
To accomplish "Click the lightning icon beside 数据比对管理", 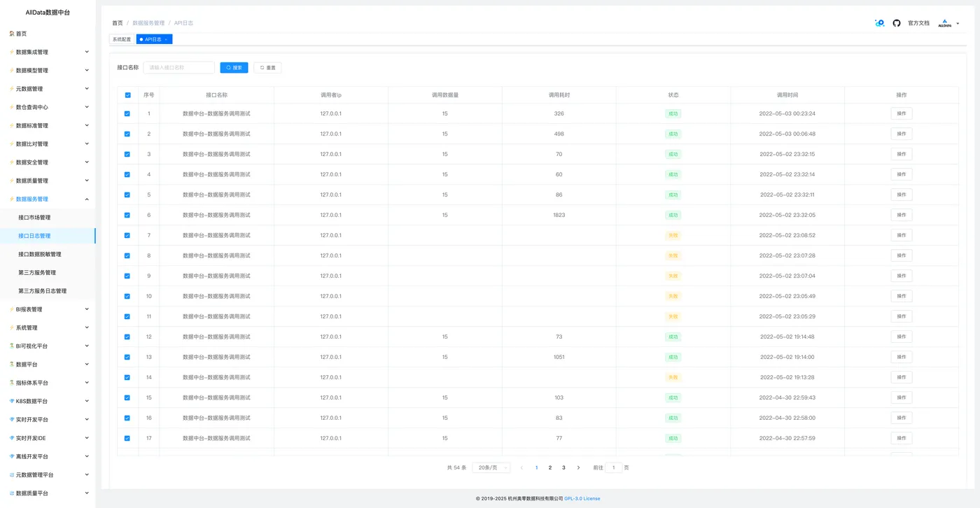I will (x=12, y=144).
